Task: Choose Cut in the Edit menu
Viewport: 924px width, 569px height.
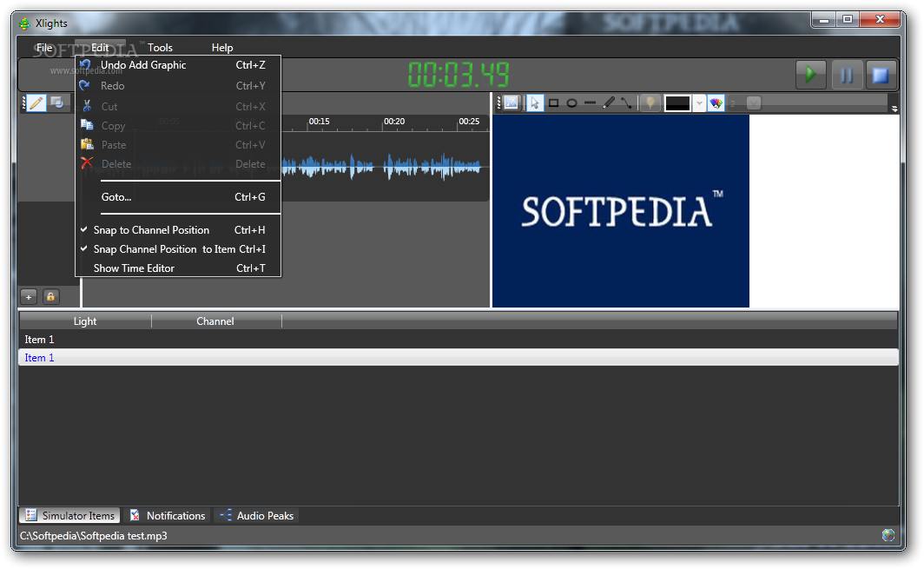Action: 178,106
